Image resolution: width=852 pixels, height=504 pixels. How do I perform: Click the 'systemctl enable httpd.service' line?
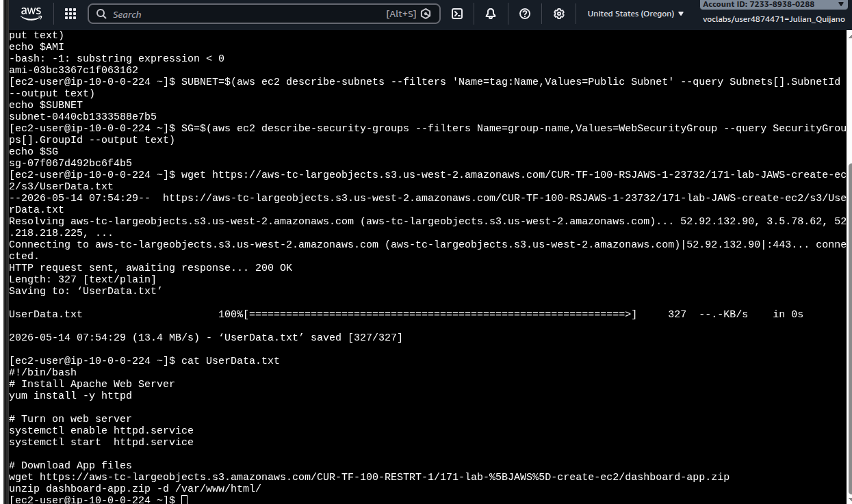[x=101, y=430]
